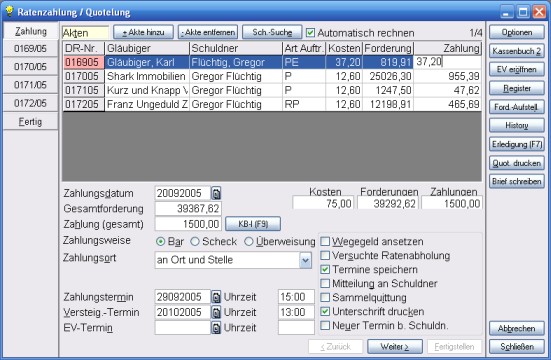This screenshot has height=360, width=551.
Task: Focus the Akten input field
Action: point(85,33)
